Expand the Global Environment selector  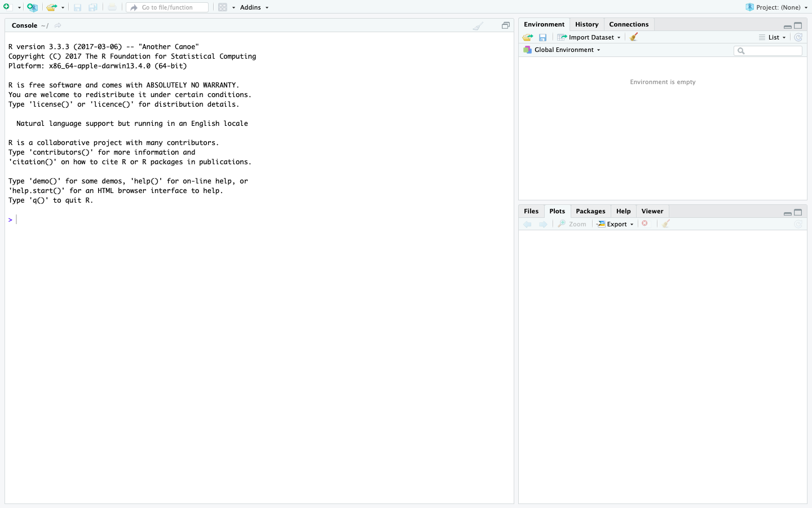(x=564, y=50)
